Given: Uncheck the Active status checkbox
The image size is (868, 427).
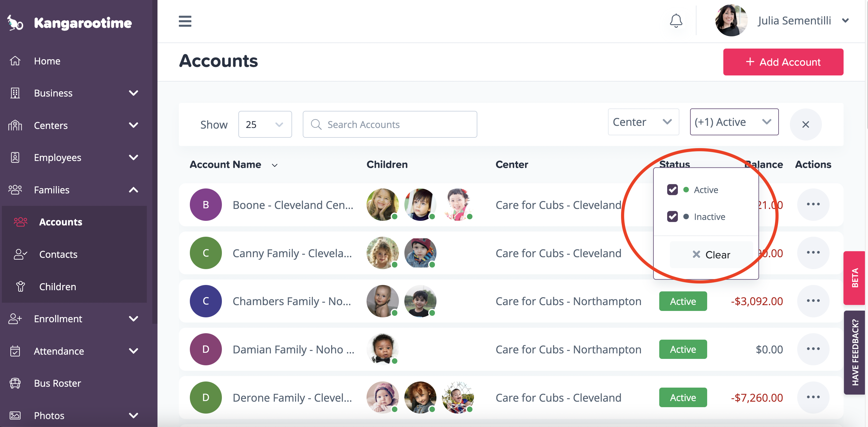Looking at the screenshot, I should click(x=672, y=190).
